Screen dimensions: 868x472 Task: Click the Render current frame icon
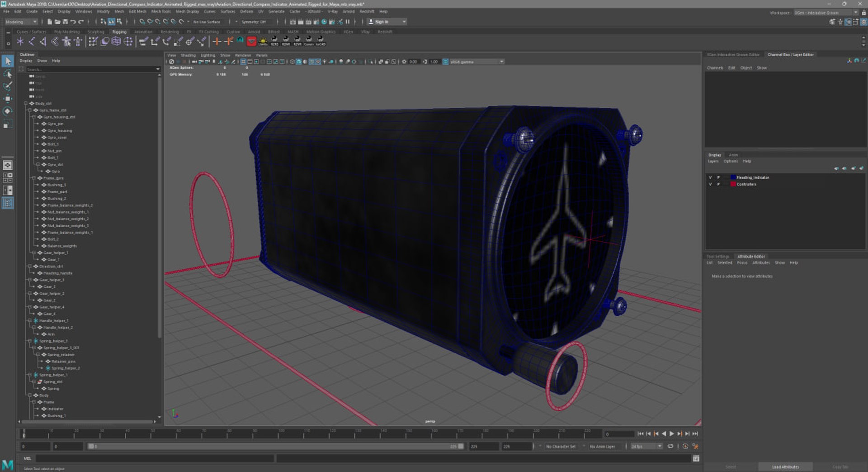[301, 22]
